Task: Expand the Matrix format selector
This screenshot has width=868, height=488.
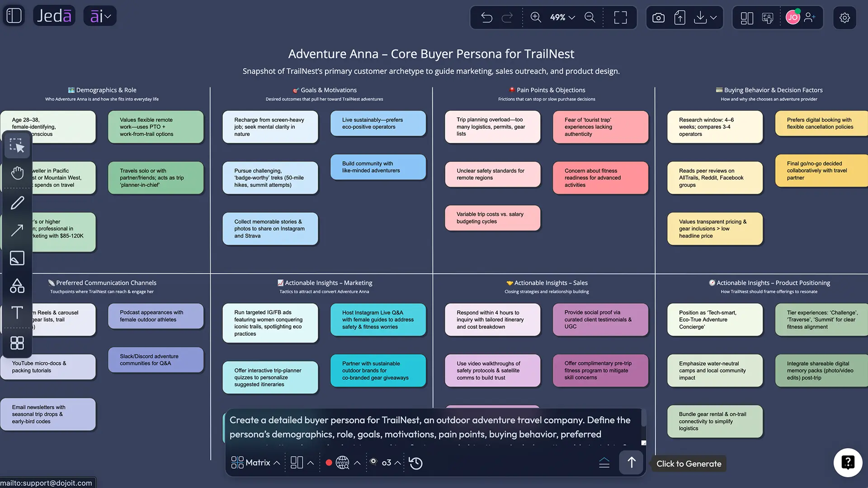Action: tap(255, 463)
